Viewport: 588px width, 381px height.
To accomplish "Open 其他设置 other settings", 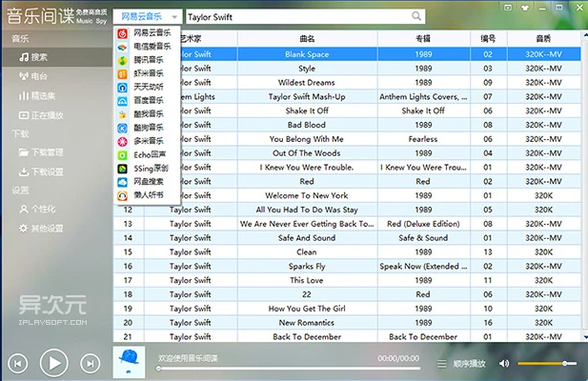I will point(41,229).
